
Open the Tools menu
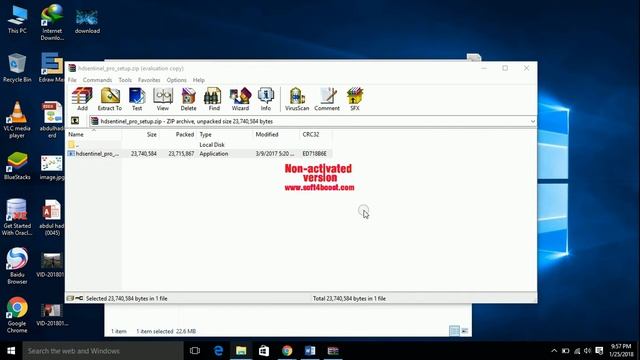pos(125,80)
